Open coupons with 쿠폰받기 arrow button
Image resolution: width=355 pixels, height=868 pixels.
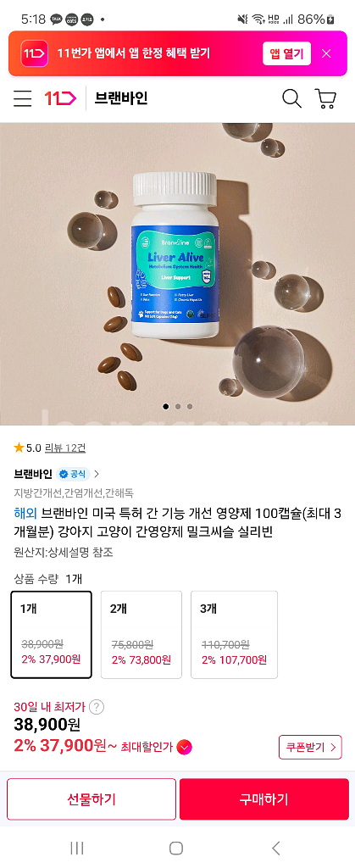pos(310,748)
